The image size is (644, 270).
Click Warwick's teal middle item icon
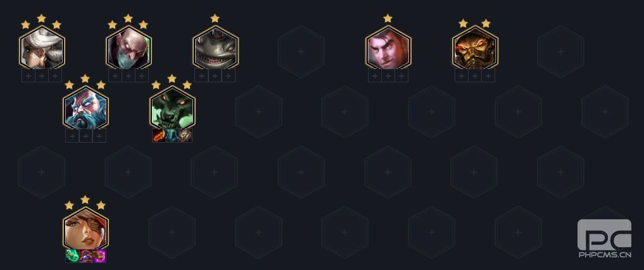pos(172,135)
